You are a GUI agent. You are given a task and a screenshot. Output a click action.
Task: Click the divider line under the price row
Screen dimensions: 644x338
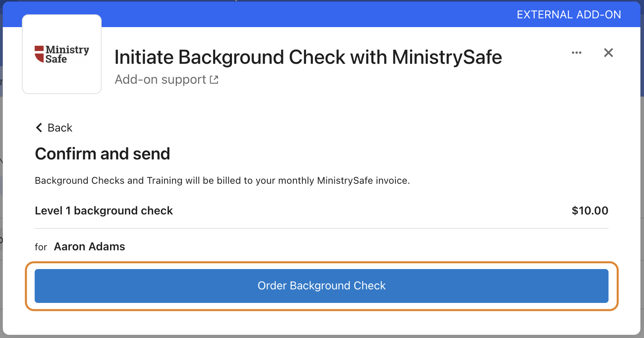[321, 228]
